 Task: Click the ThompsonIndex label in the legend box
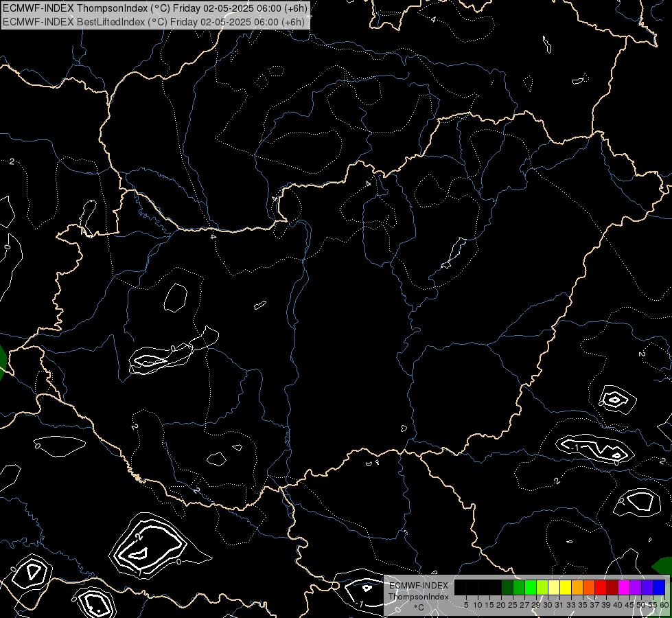click(419, 597)
